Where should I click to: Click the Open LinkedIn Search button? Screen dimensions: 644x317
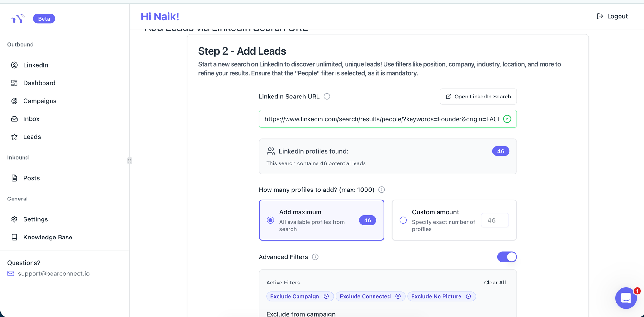coord(478,97)
